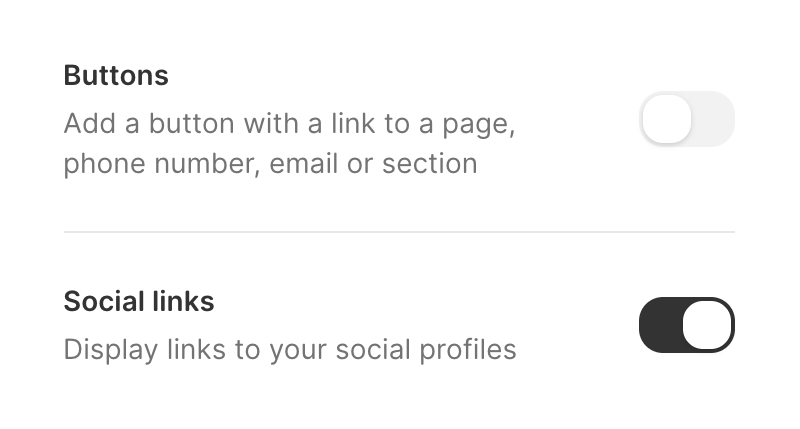Flip the on-state toggle in the Social links row
This screenshot has width=800, height=429.
point(686,325)
